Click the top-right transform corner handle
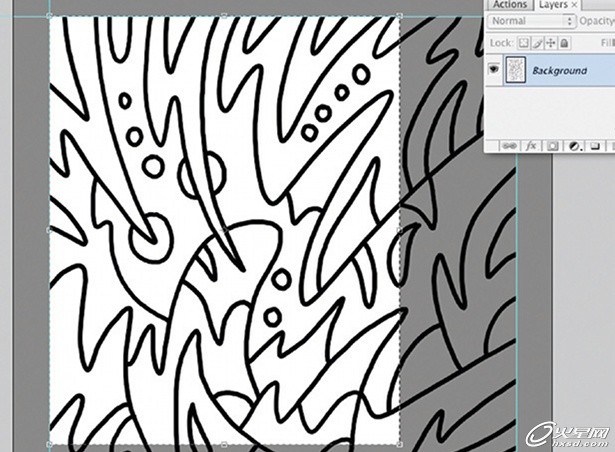615x452 pixels. 400,16
